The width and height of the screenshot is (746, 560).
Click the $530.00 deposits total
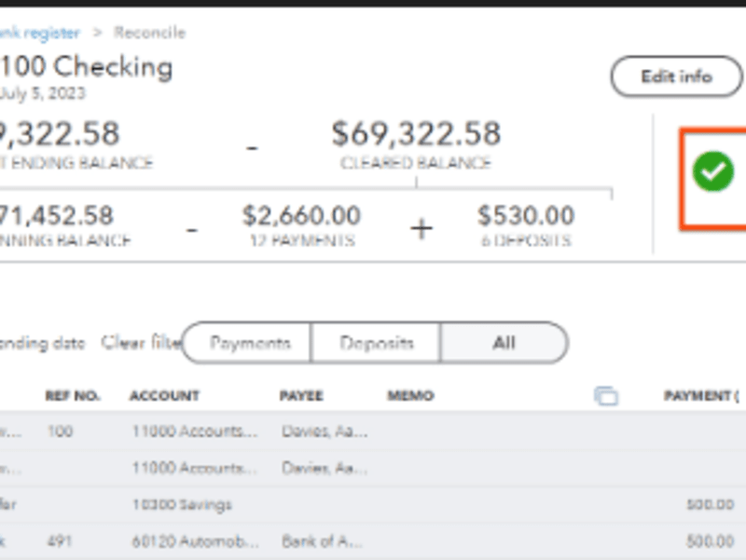click(x=526, y=215)
